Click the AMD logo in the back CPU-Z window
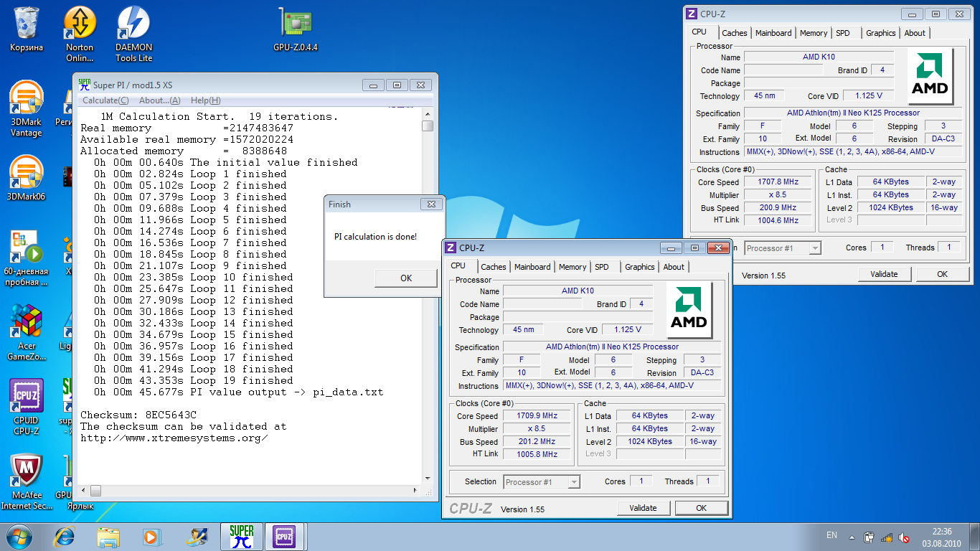The image size is (980, 551). pyautogui.click(x=930, y=76)
